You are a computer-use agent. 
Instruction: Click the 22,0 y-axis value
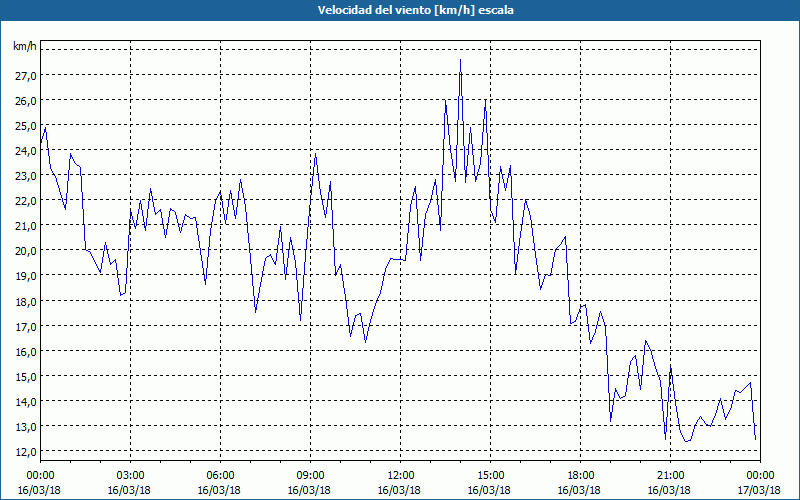[x=26, y=201]
